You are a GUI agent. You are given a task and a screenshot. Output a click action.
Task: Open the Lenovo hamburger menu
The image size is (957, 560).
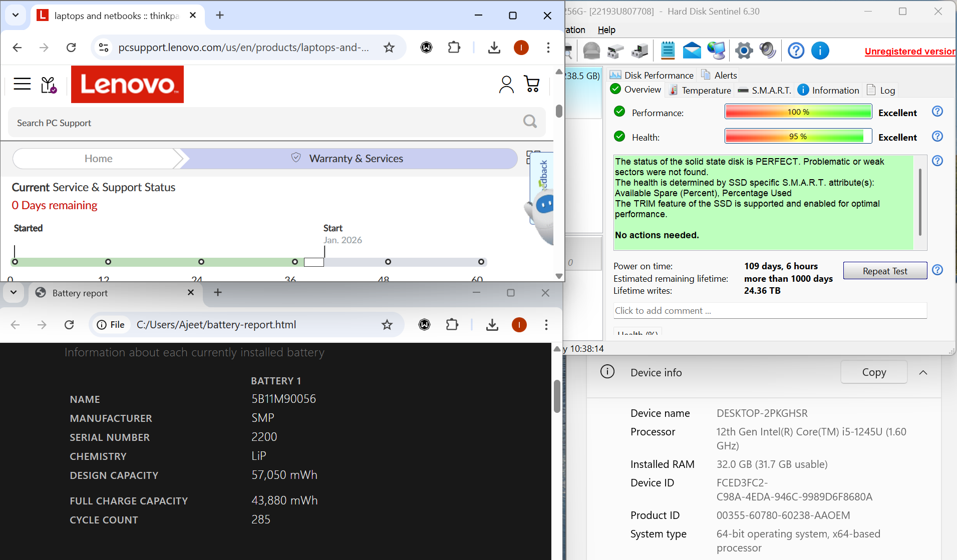22,84
